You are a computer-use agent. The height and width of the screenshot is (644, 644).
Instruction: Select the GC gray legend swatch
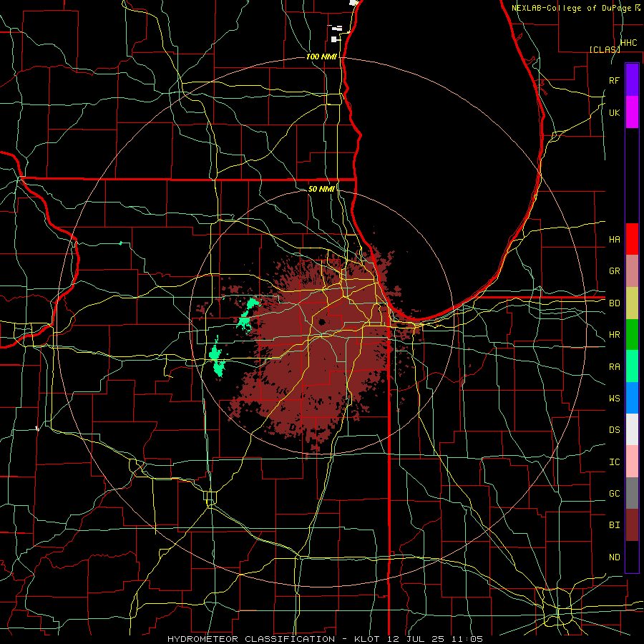(632, 493)
